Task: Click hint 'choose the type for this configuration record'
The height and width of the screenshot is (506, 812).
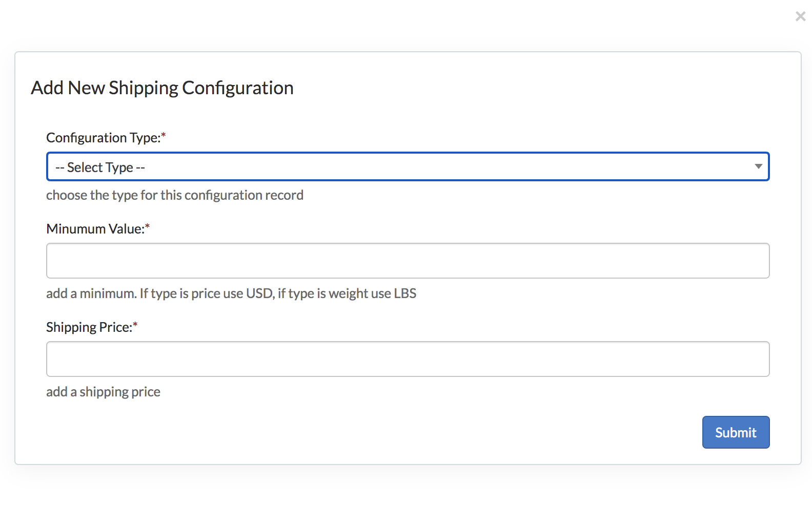Action: 174,195
